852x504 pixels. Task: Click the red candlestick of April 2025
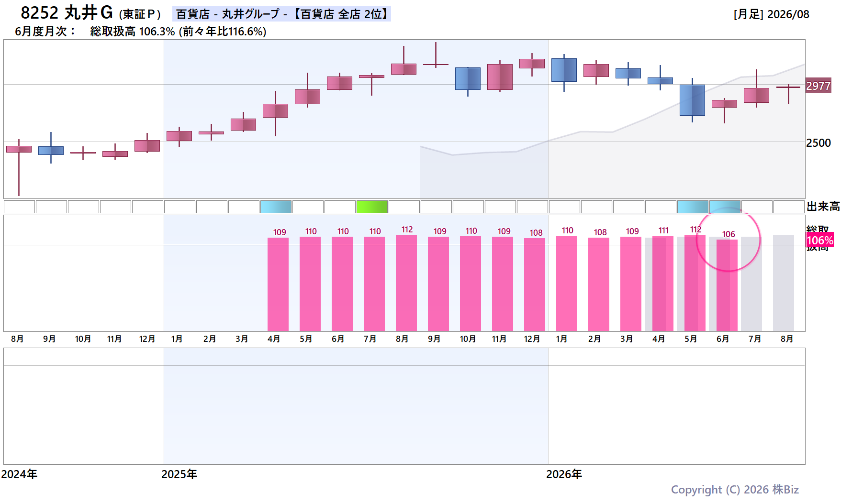tap(275, 110)
